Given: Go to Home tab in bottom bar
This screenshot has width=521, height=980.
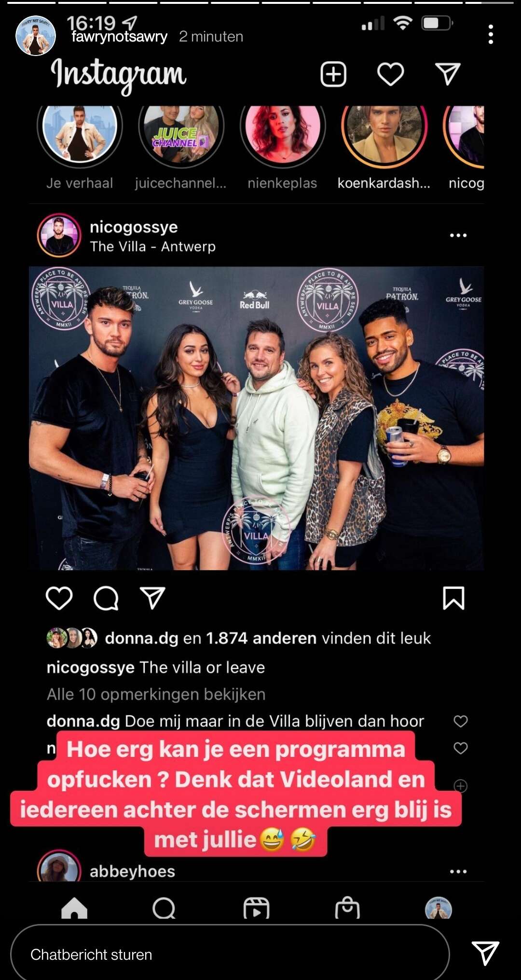Looking at the screenshot, I should [x=74, y=908].
